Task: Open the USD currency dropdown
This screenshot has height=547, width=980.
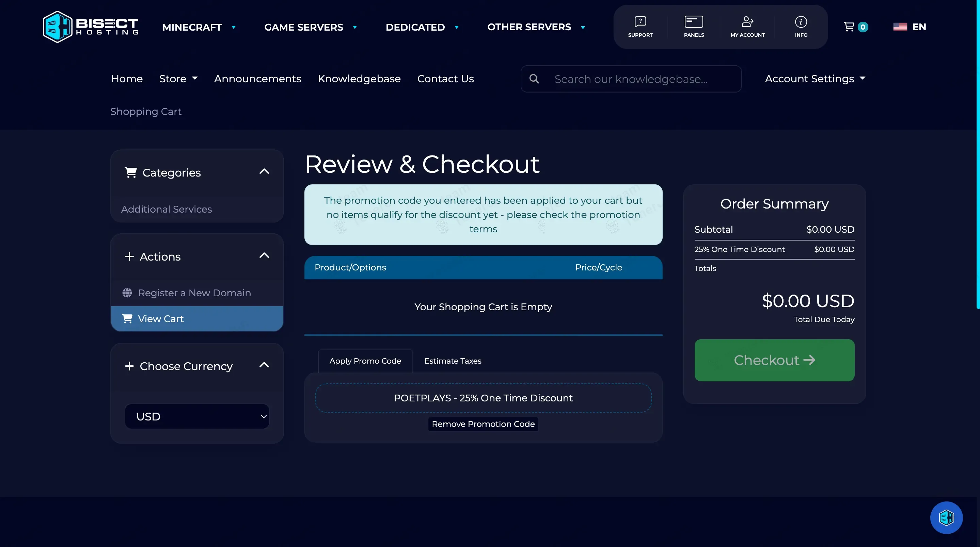Action: coord(197,416)
